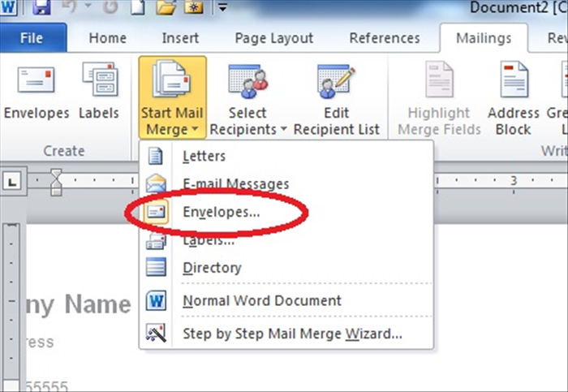Click the Company Name placeholder text
The image size is (568, 392).
78,304
